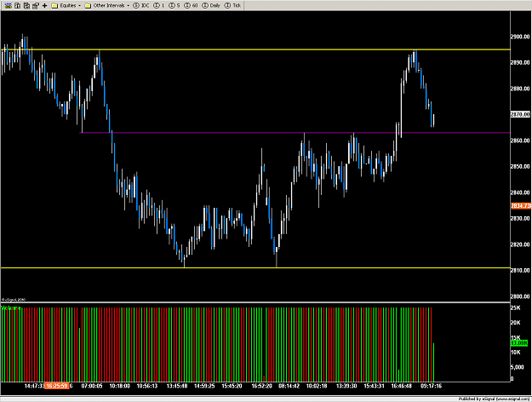The height and width of the screenshot is (402, 532).
Task: Switch to the Daily interval
Action: [x=211, y=5]
